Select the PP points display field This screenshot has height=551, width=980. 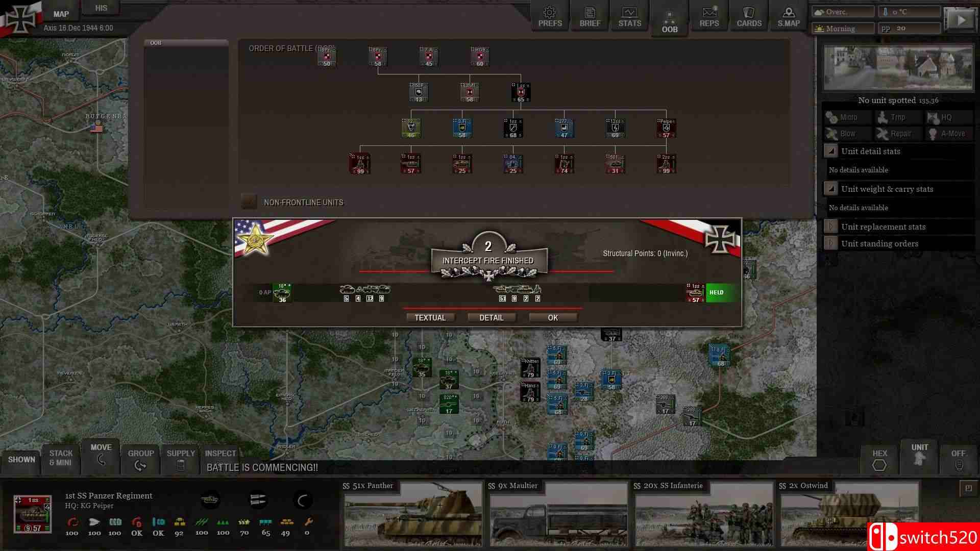click(910, 28)
